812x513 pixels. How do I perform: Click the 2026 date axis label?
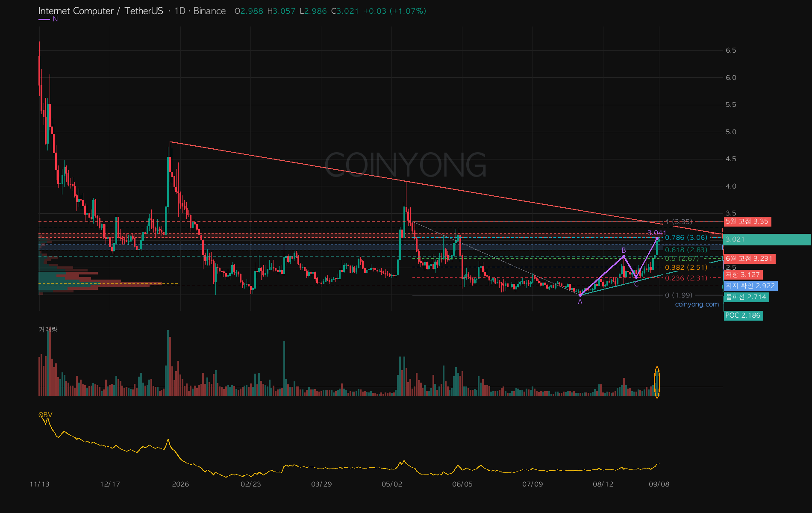180,484
